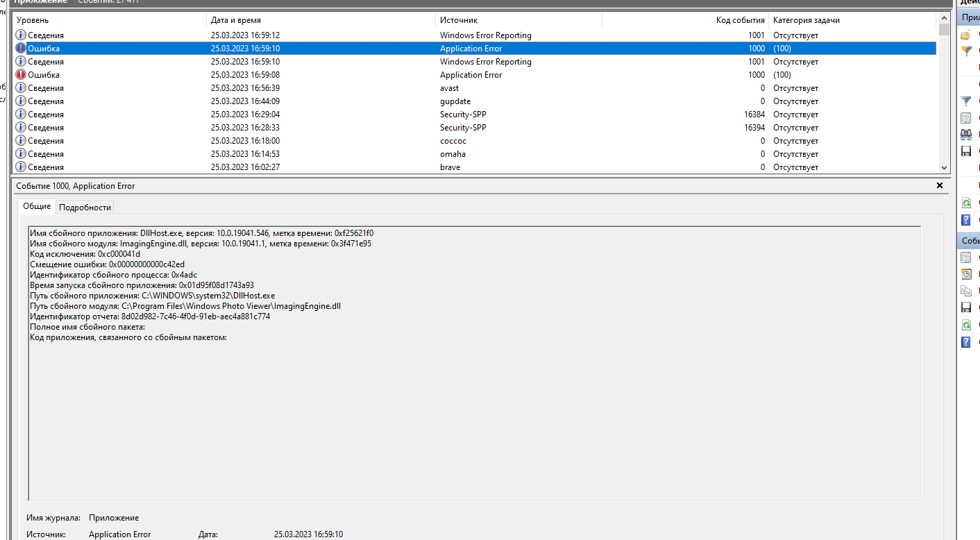Click the Windows Photo Viewer module path line
980x540 pixels.
185,306
